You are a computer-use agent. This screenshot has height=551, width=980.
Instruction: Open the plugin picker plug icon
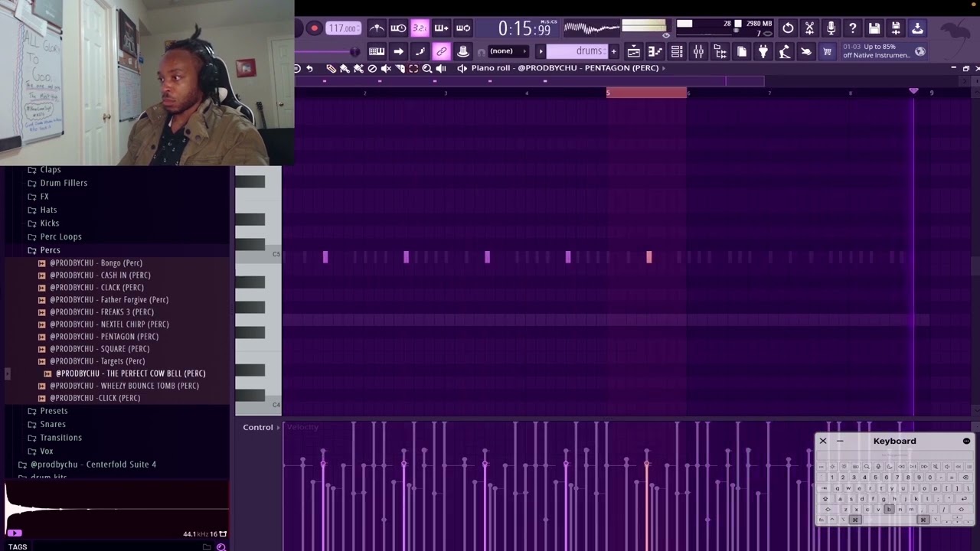coord(763,51)
